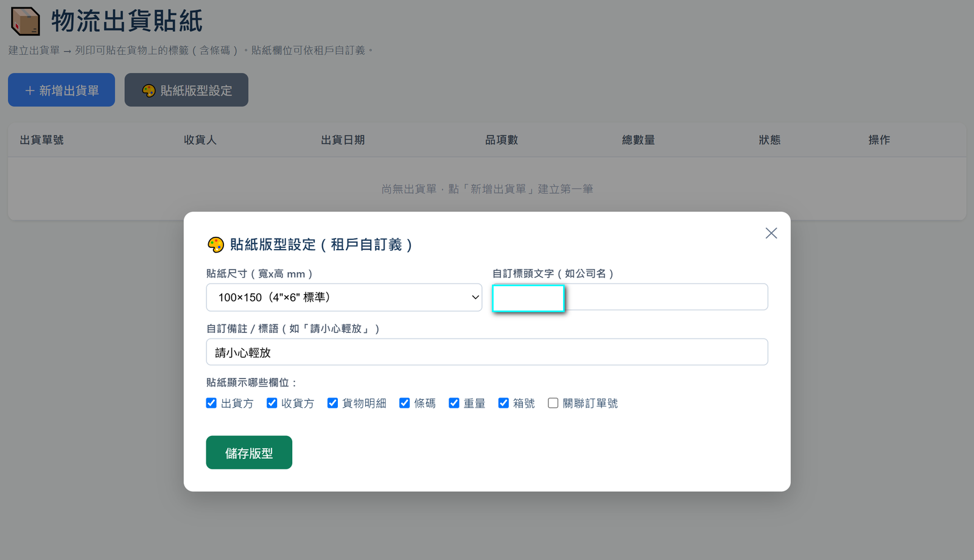Click the 出貨日期 column header
Image resolution: width=974 pixels, height=560 pixels.
coord(343,140)
